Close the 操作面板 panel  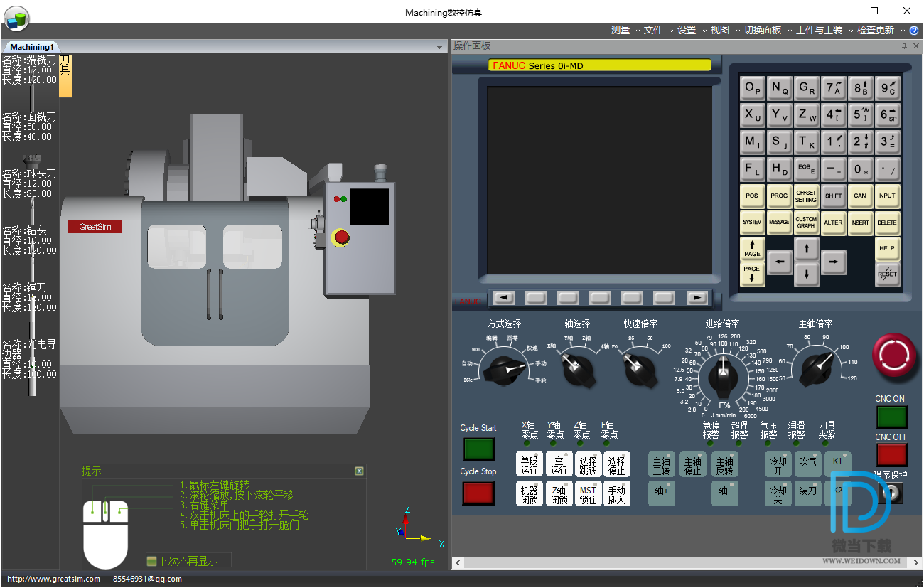(916, 46)
